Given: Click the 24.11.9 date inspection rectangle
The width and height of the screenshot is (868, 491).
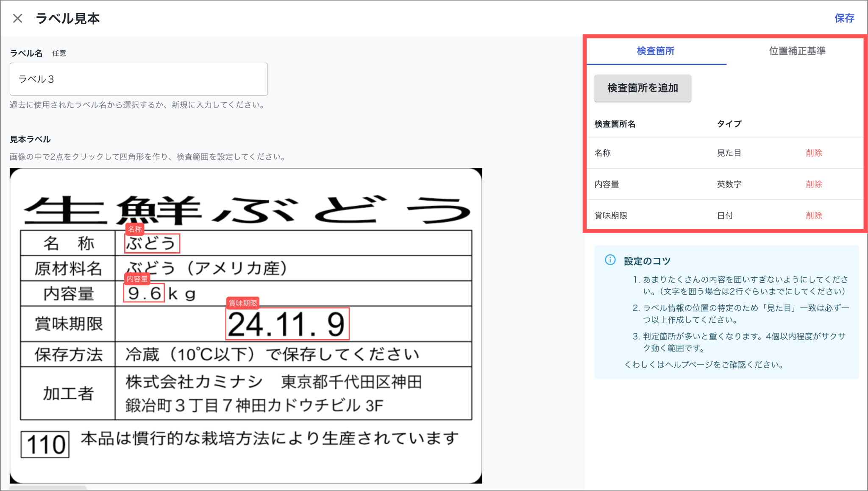Looking at the screenshot, I should click(287, 324).
